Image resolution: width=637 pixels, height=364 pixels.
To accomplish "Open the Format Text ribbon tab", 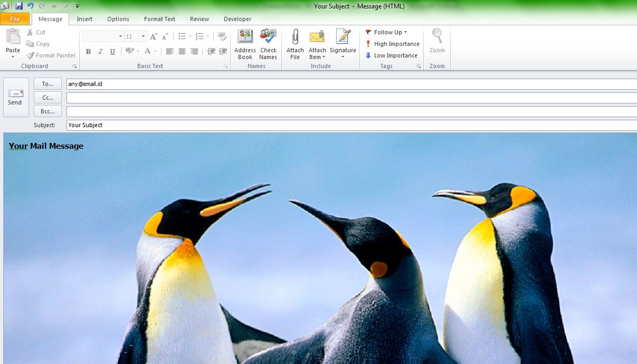I will pyautogui.click(x=159, y=19).
